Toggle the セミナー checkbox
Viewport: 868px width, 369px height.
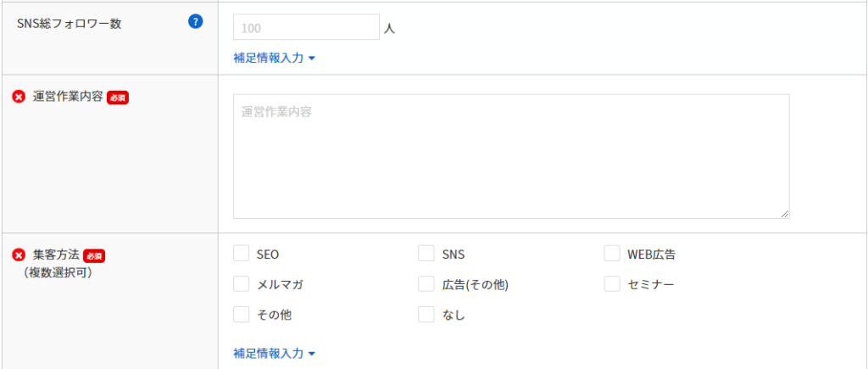pos(612,284)
